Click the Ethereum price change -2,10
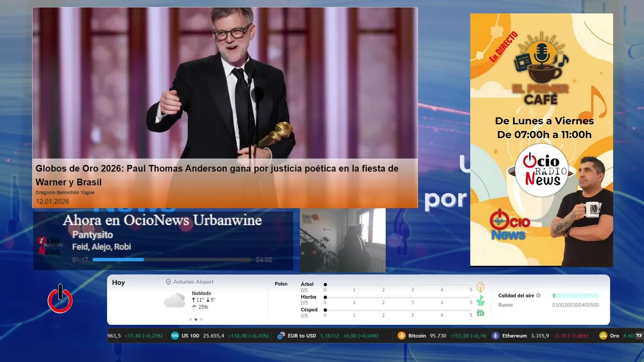Image resolution: width=644 pixels, height=362 pixels. (560, 336)
